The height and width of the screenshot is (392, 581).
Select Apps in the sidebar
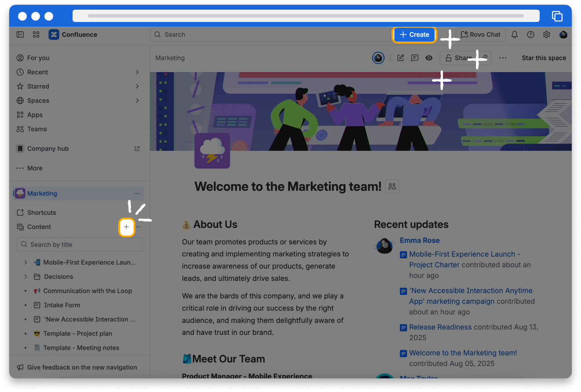(35, 115)
